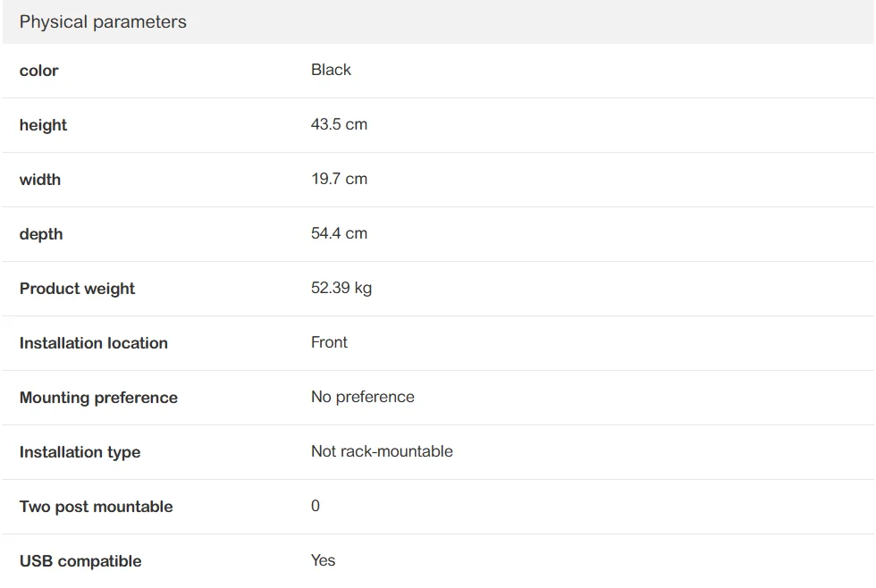Click the depth row label
Screen dimensions: 876x588
41,234
